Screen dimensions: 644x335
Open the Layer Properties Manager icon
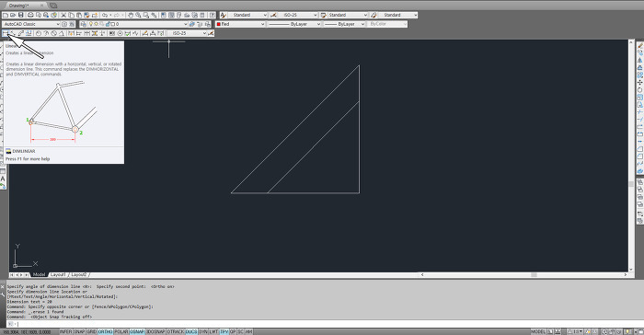[x=84, y=24]
